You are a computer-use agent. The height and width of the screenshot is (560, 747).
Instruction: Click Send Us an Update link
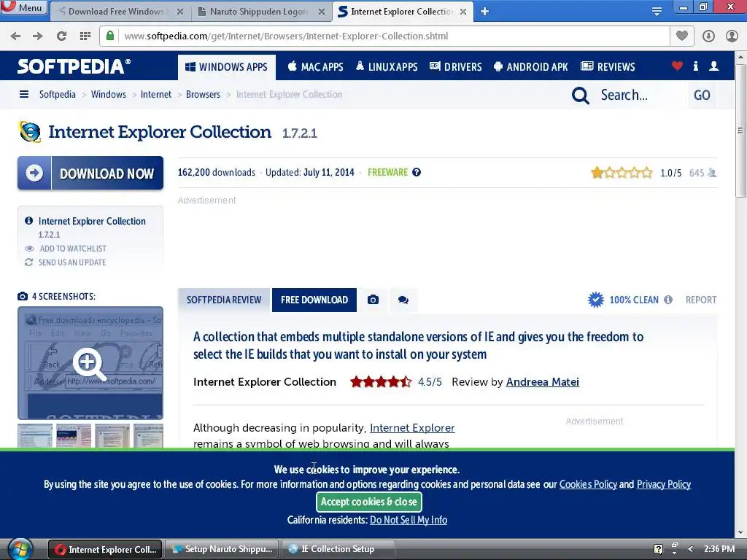point(72,262)
